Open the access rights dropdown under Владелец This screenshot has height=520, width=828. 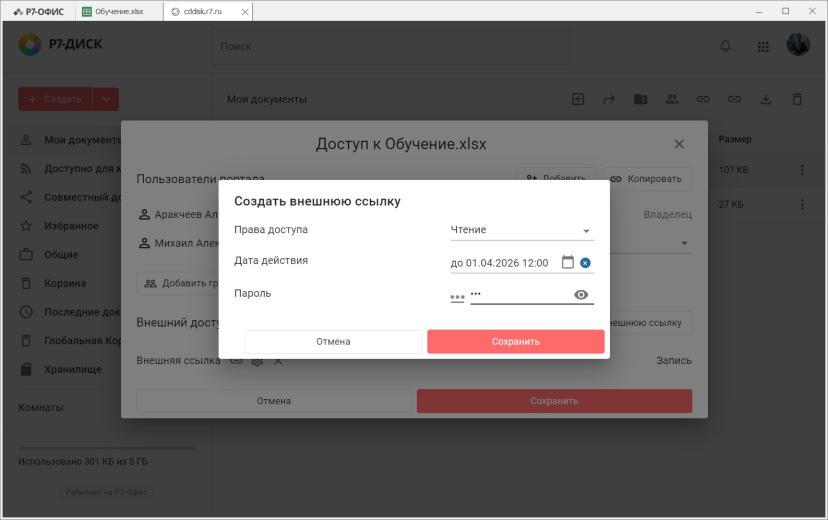click(x=684, y=243)
